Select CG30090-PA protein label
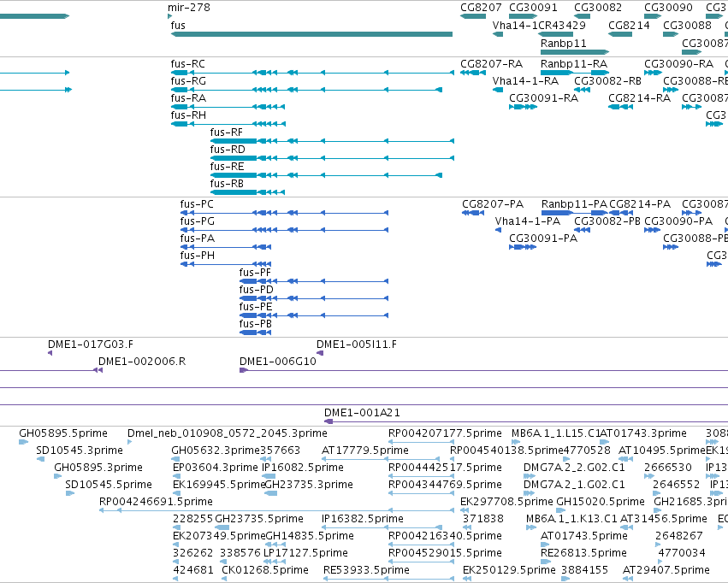Image resolution: width=728 pixels, height=583 pixels. coord(678,221)
